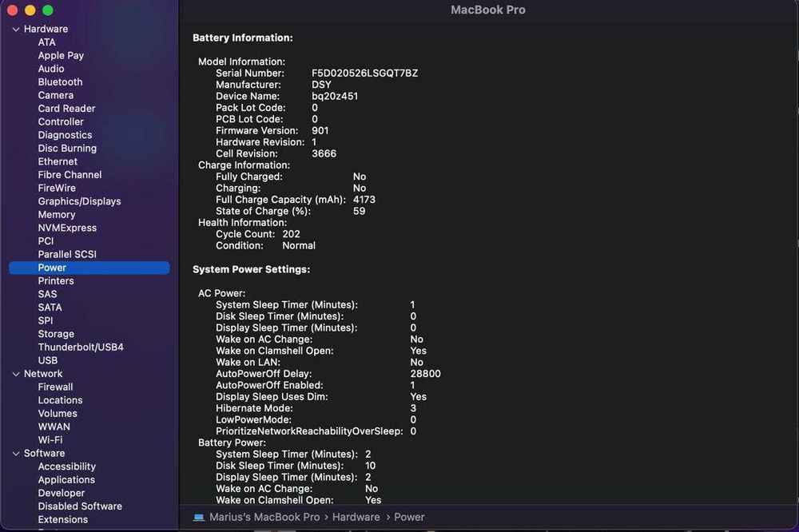
Task: Open Diagnostics entry
Action: [65, 135]
